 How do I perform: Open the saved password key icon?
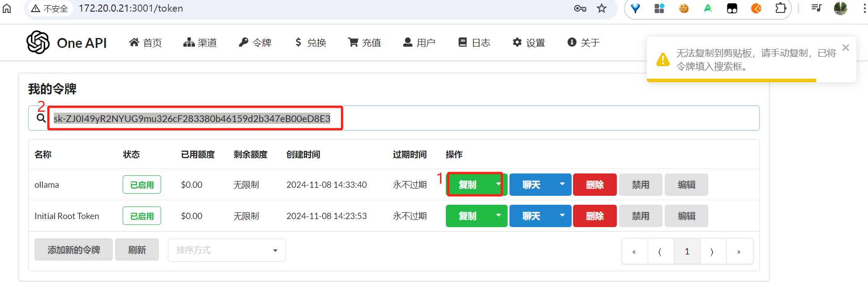point(580,8)
